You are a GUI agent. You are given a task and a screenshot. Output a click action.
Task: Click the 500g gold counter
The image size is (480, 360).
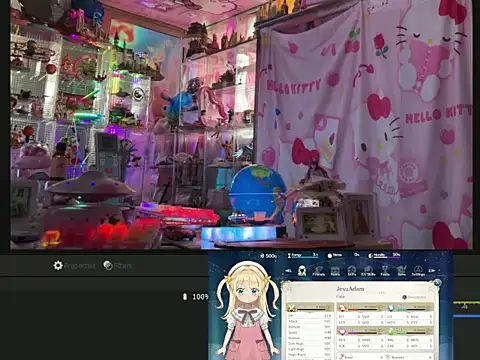click(269, 256)
